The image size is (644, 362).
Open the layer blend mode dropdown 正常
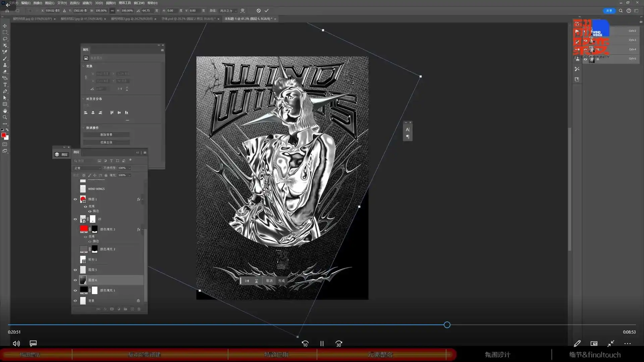[87, 168]
